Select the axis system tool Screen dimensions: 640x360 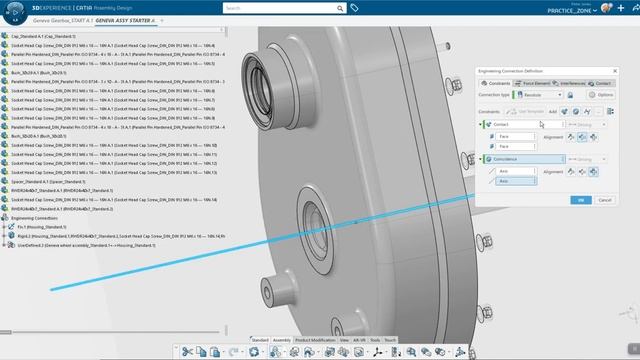tap(378, 352)
